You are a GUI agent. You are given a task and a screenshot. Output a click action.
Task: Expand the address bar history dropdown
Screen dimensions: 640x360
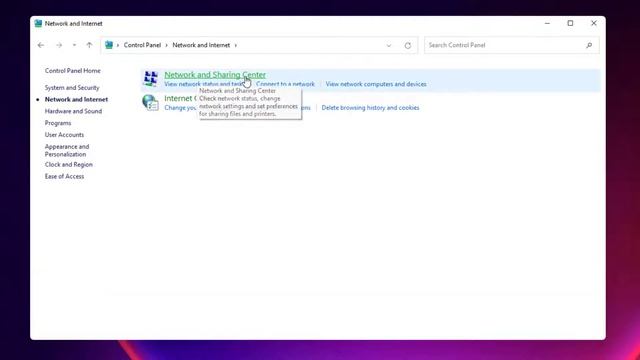click(x=389, y=45)
